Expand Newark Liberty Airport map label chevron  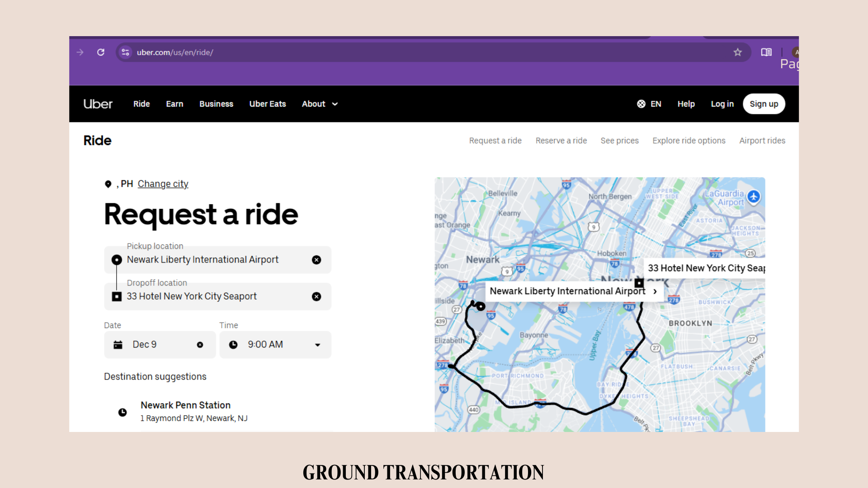click(x=655, y=291)
